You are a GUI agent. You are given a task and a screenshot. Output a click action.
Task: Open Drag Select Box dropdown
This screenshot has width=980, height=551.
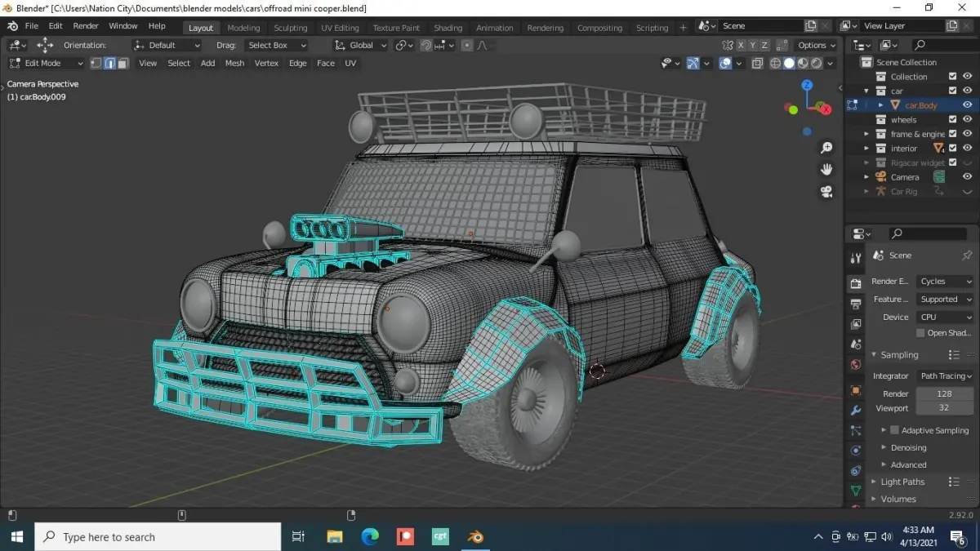click(x=277, y=45)
